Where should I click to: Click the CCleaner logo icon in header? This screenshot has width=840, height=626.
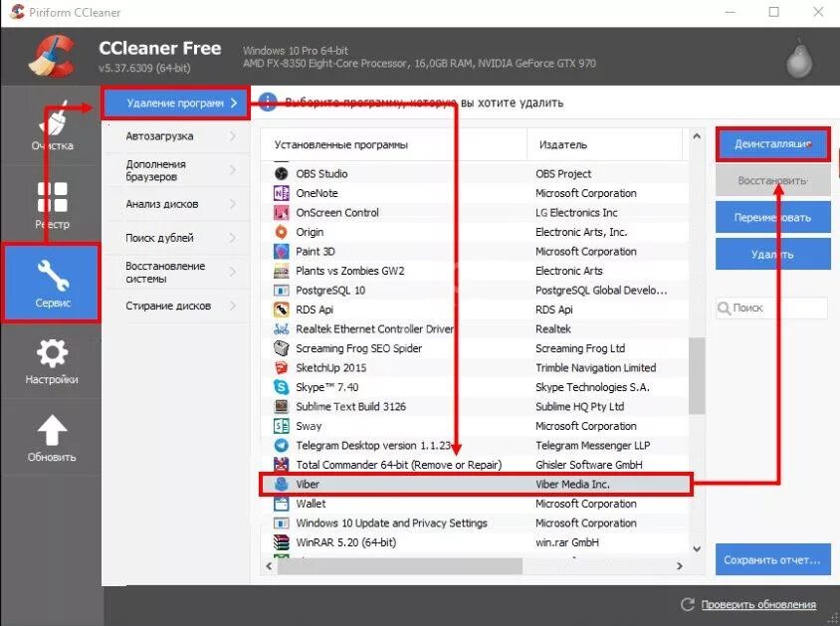pyautogui.click(x=52, y=56)
